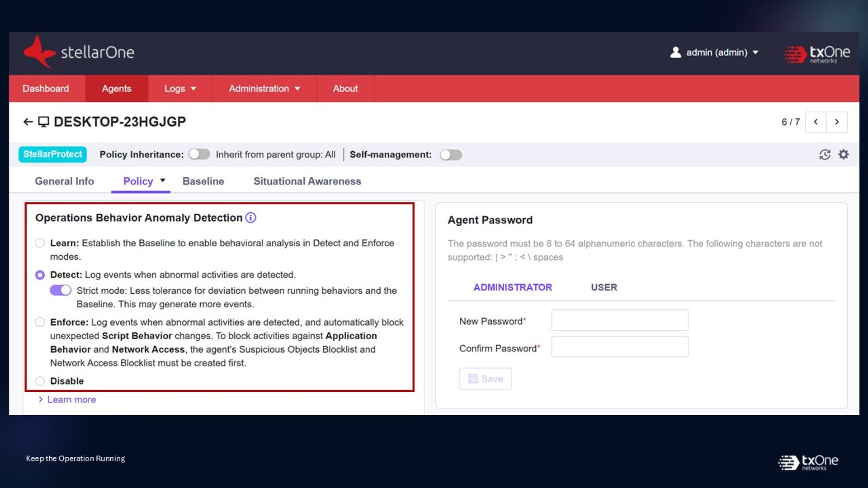Go to previous agent with left chevron

tap(816, 122)
